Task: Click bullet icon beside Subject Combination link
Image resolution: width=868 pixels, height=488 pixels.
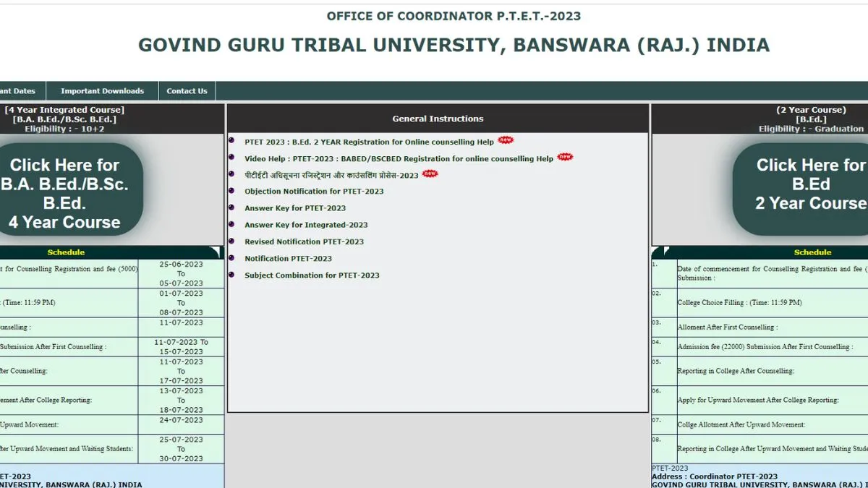Action: (231, 275)
